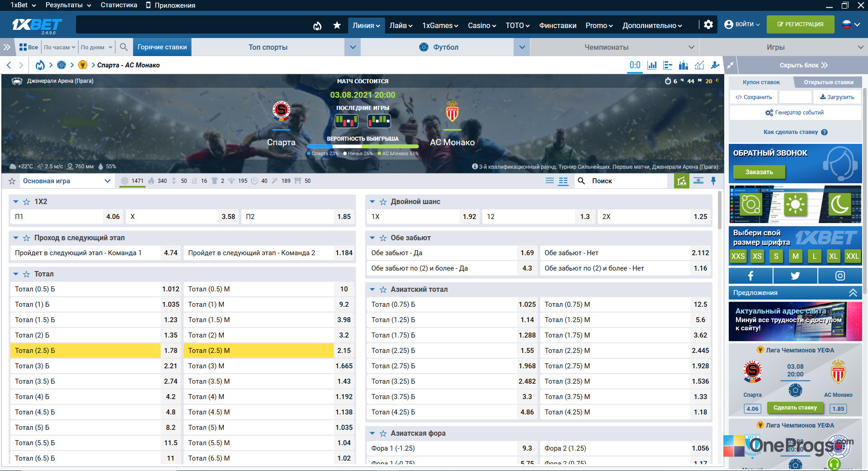The width and height of the screenshot is (868, 471).
Task: Click Сделать ставку for Спарта - АС Монако
Action: [x=795, y=408]
